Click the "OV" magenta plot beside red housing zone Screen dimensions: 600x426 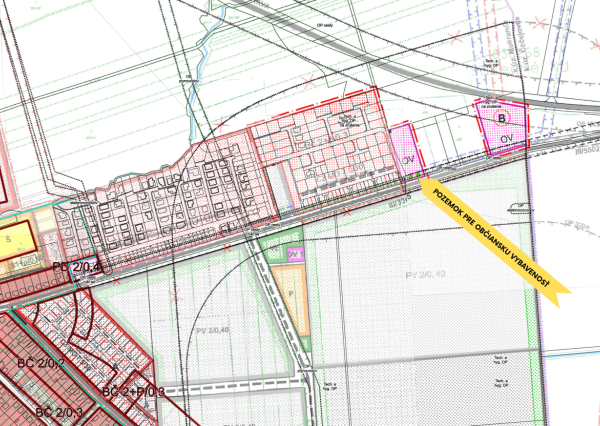click(407, 150)
